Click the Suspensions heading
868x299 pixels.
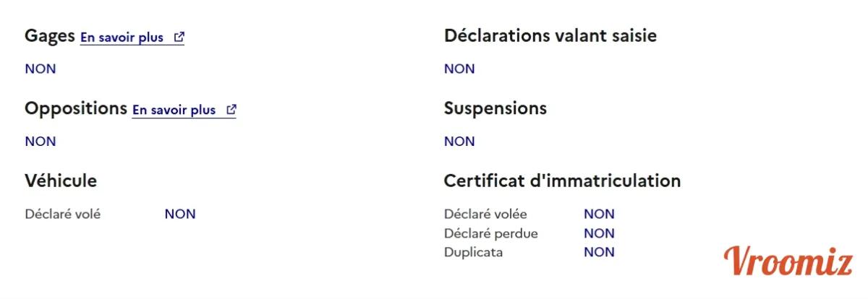495,108
